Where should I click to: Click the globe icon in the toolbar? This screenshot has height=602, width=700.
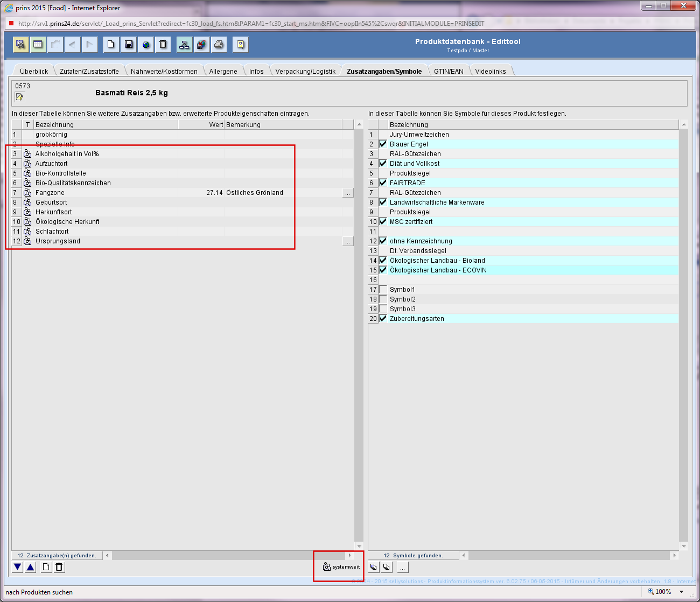coord(146,44)
